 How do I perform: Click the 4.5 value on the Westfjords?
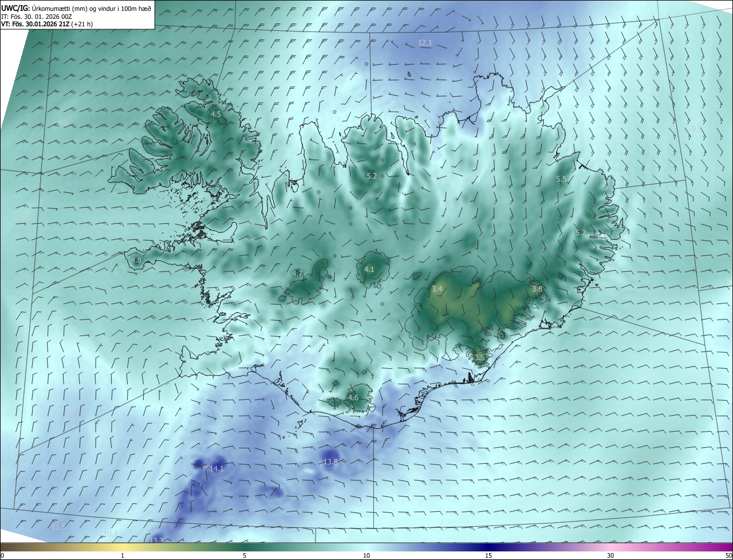click(216, 115)
